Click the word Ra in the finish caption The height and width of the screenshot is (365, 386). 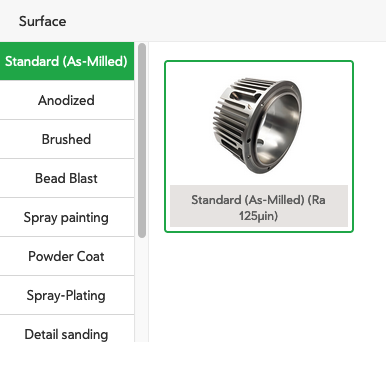pyautogui.click(x=317, y=200)
